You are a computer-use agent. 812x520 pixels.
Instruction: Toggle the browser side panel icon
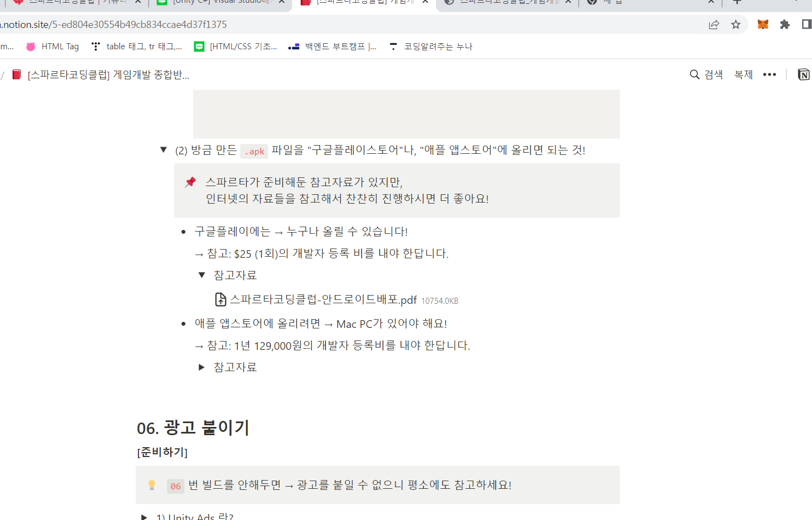click(806, 25)
